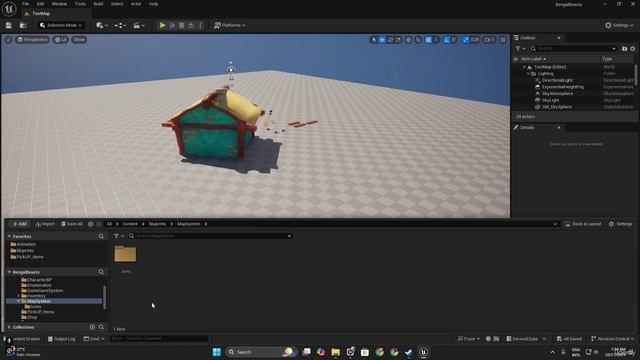640x360 pixels.
Task: Open the Output Log
Action: tap(62, 339)
